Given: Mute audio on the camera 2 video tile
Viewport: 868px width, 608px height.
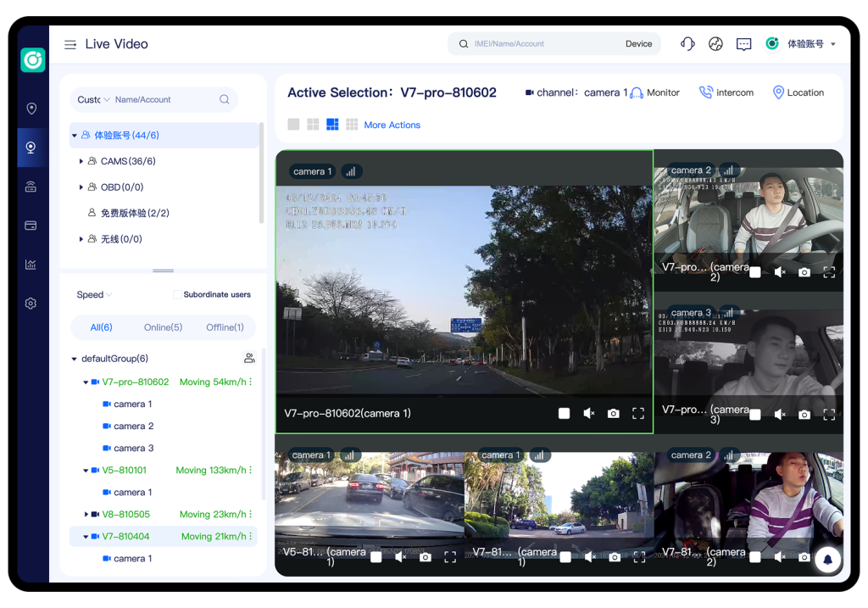Looking at the screenshot, I should click(778, 271).
